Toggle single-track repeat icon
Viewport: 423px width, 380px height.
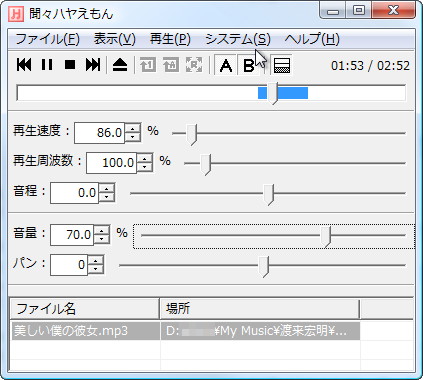(148, 65)
